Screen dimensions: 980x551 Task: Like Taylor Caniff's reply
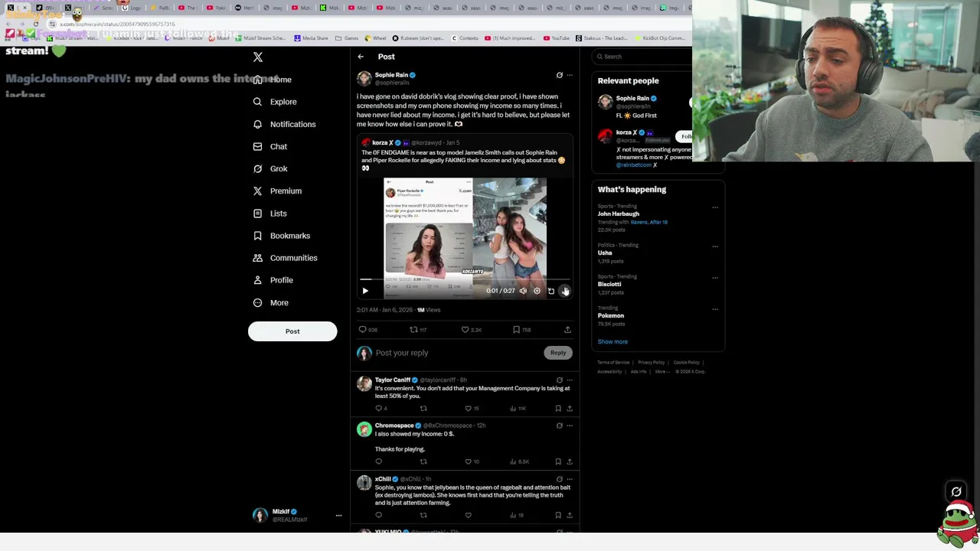[x=469, y=409]
